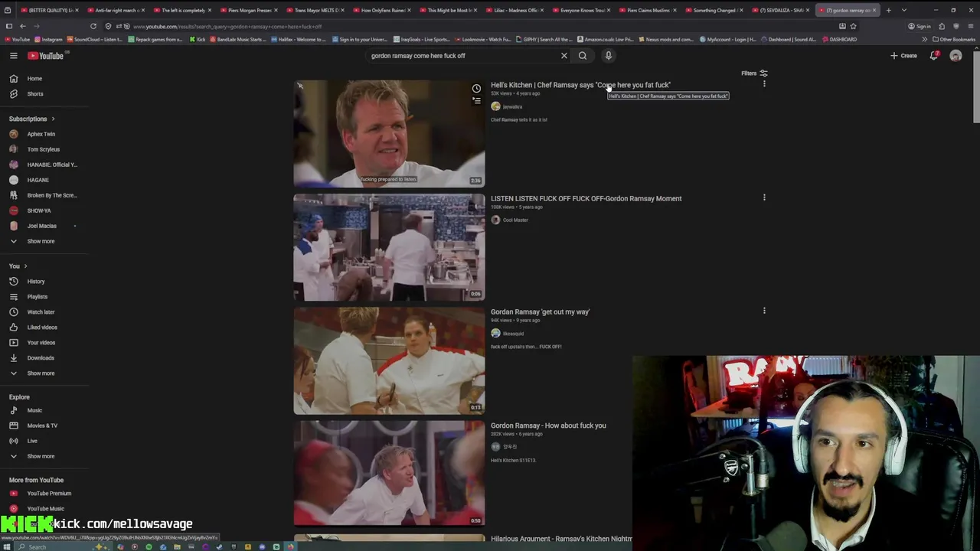Screen dimensions: 980x551
Task: Clear the search box text
Action: [x=564, y=55]
